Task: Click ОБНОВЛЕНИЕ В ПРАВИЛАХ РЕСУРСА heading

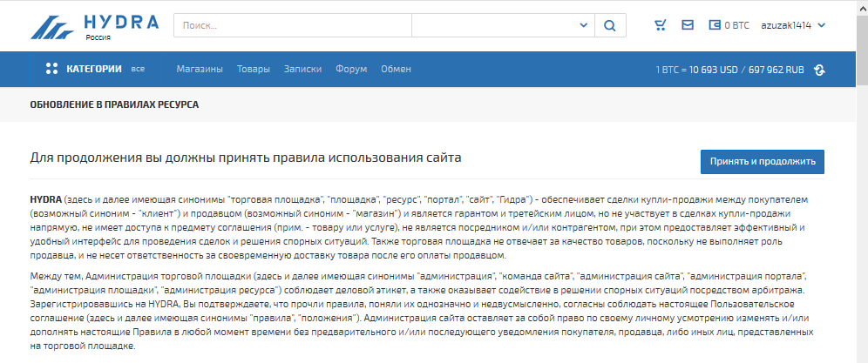Action: 114,104
